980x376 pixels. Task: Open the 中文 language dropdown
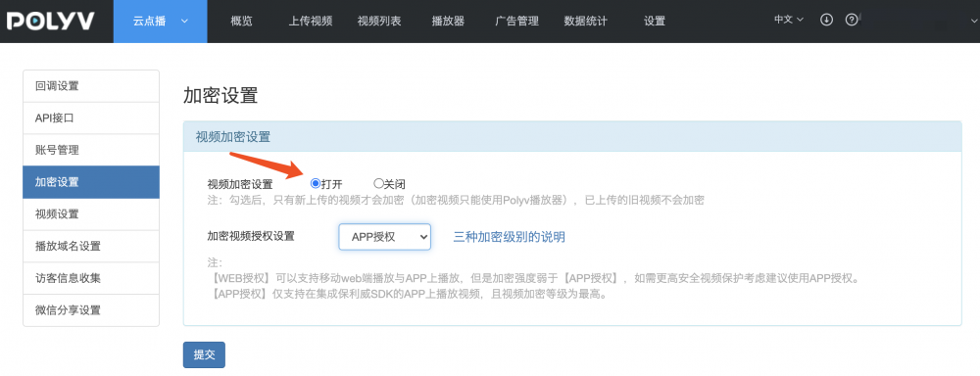tap(789, 20)
